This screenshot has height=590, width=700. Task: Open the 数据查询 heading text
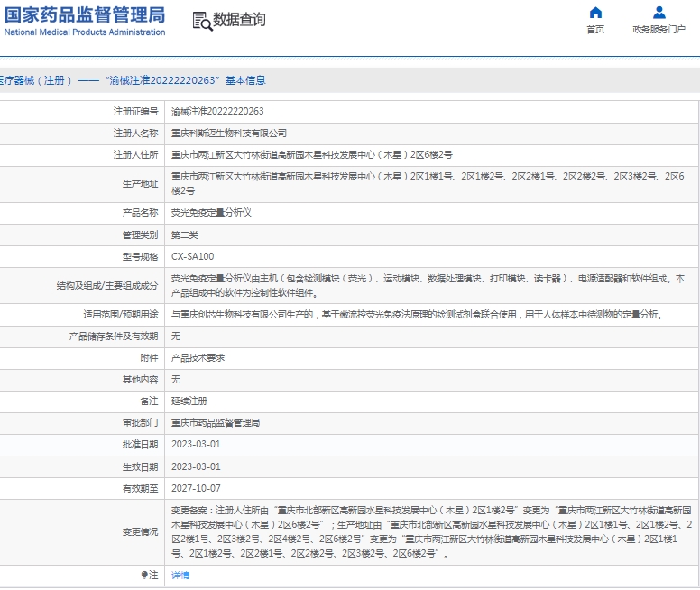click(x=239, y=20)
